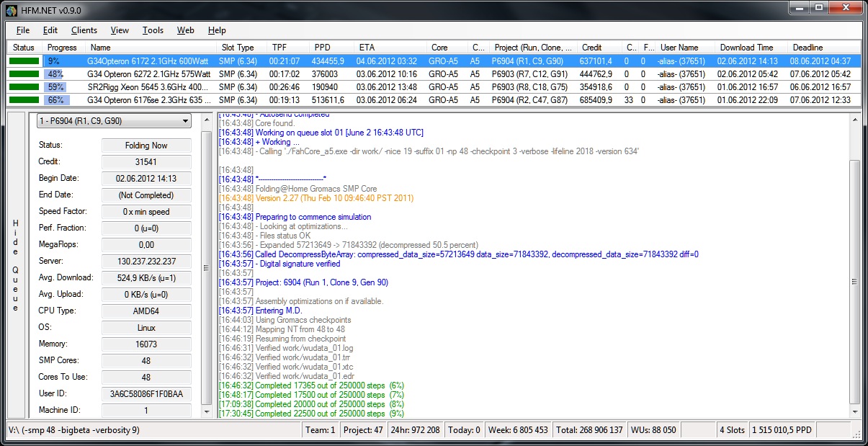Sort by the Deadline column header
Image resolution: width=868 pixels, height=446 pixels.
823,48
